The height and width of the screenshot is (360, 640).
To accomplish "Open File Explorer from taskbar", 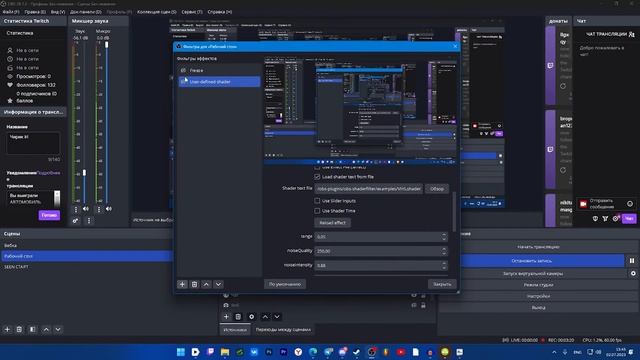I will (225, 352).
